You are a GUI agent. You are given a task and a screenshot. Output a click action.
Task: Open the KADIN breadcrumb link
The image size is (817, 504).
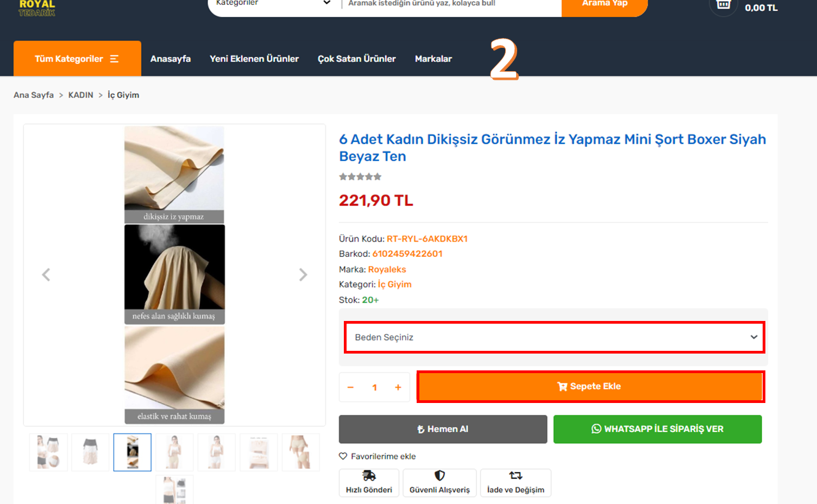tap(81, 95)
